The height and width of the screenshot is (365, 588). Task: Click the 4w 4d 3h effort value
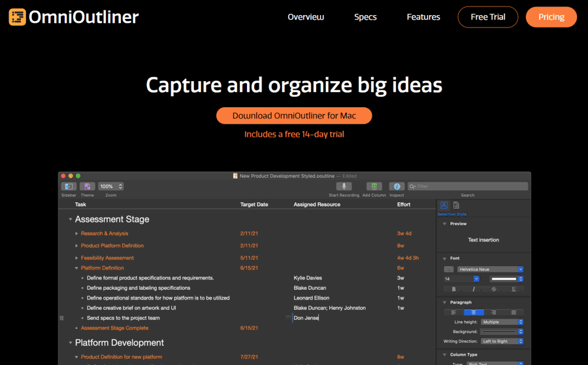[408, 258]
